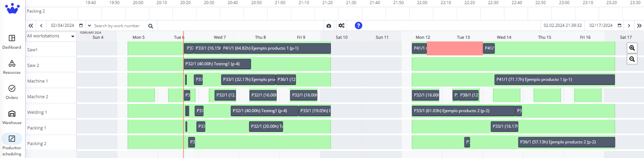This screenshot has width=644, height=158.
Task: Open the Orders section
Action: (x=12, y=92)
